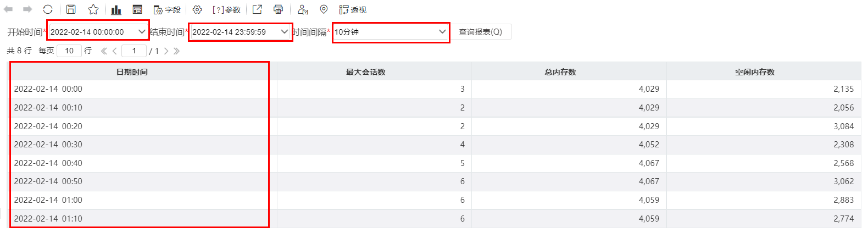Click the rows per page input field
This screenshot has width=868, height=232.
click(x=69, y=51)
